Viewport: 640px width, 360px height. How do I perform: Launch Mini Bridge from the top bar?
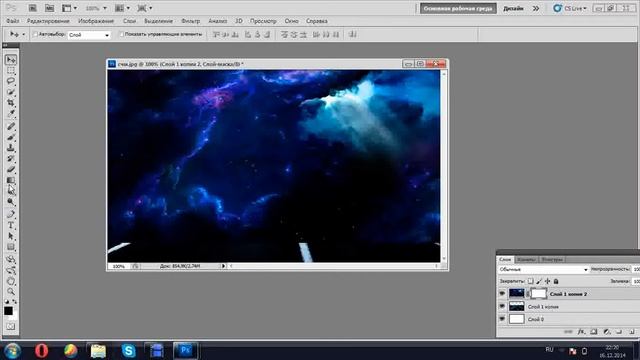49,8
